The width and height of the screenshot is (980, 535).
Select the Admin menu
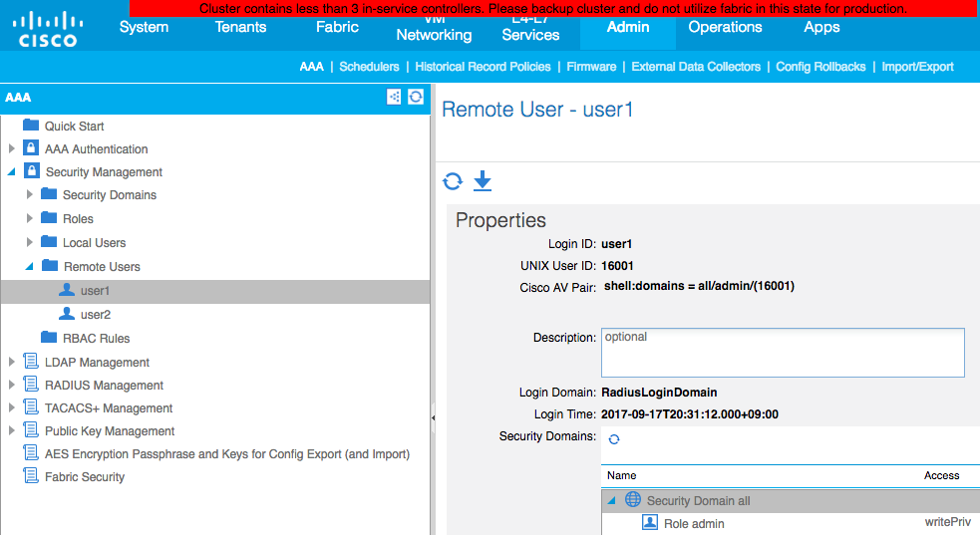[628, 27]
